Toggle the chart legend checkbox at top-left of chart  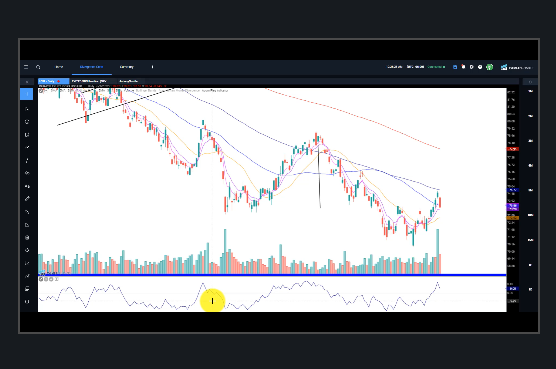41,91
